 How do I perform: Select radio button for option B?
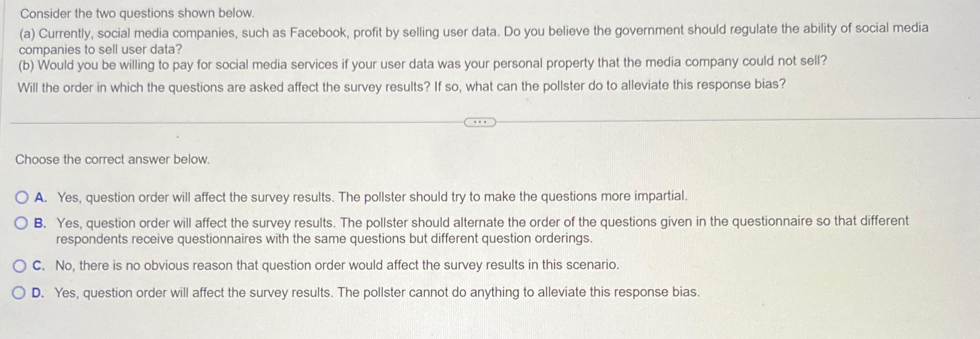21,222
